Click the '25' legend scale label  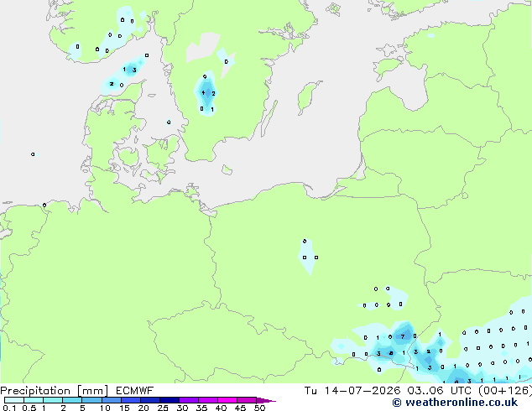[x=163, y=408]
